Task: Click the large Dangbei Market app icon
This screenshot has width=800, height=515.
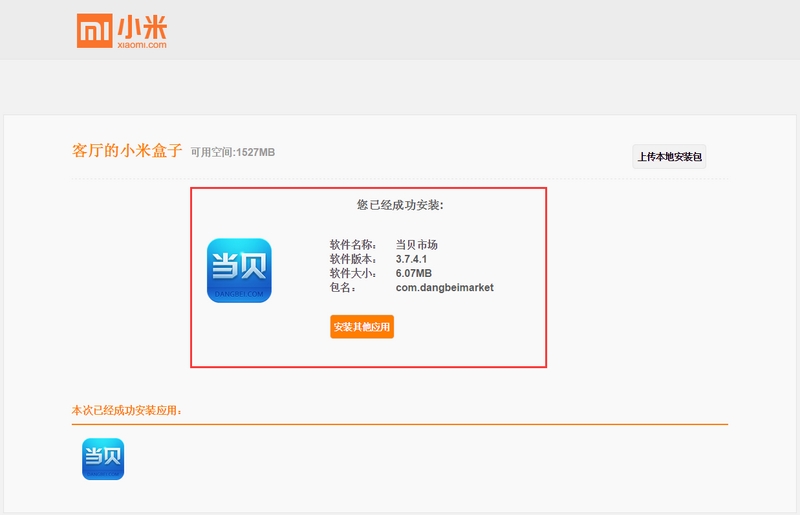Action: tap(239, 271)
